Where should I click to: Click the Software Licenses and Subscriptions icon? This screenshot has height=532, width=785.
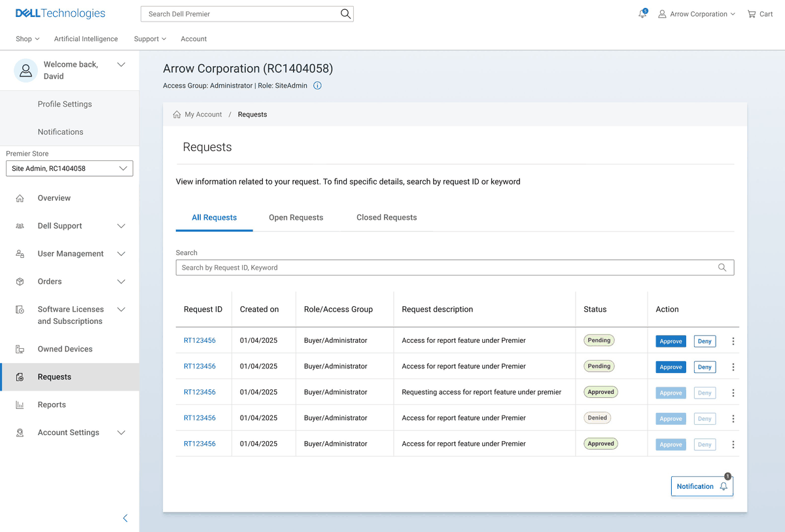coord(20,310)
